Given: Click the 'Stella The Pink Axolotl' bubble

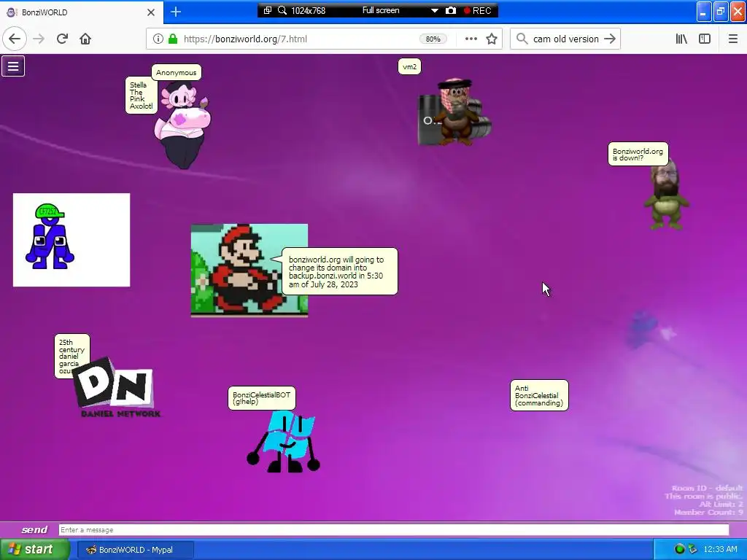Looking at the screenshot, I should tap(141, 96).
